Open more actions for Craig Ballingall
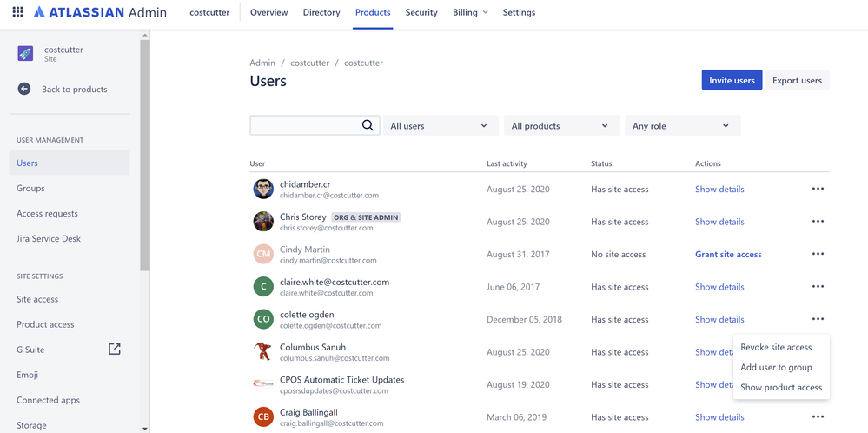The width and height of the screenshot is (868, 433). pos(818,417)
